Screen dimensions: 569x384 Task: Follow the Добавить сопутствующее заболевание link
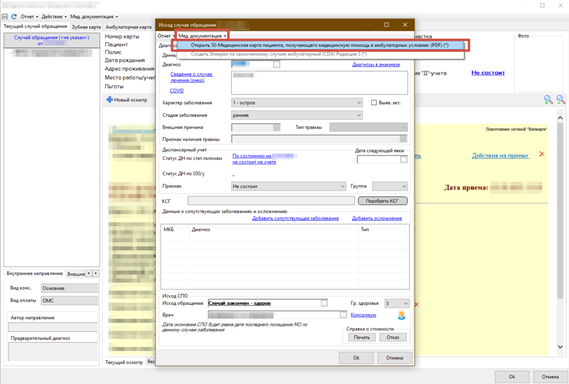pyautogui.click(x=295, y=218)
